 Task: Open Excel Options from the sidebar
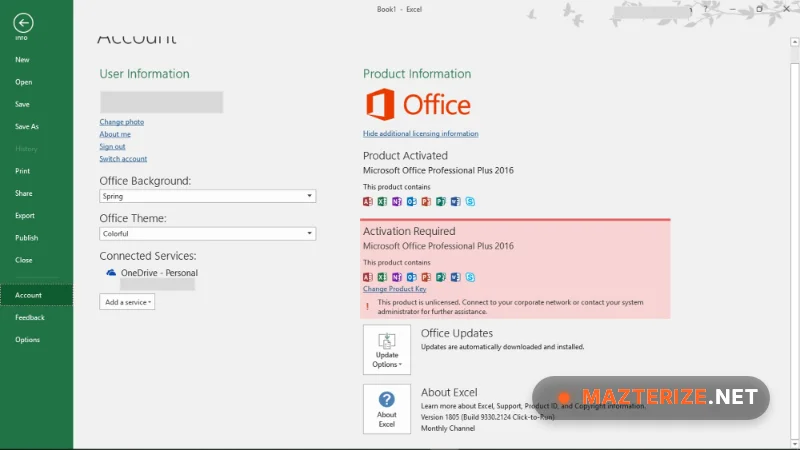pos(28,340)
